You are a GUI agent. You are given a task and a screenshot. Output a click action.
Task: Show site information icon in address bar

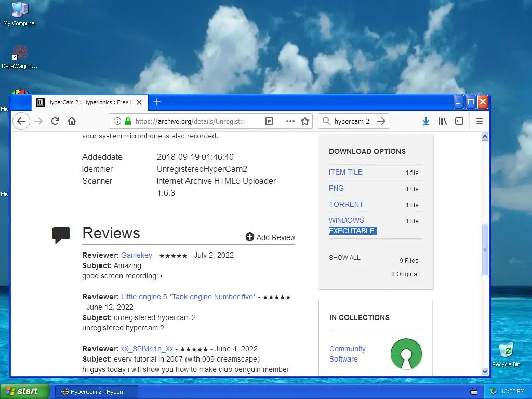[117, 121]
